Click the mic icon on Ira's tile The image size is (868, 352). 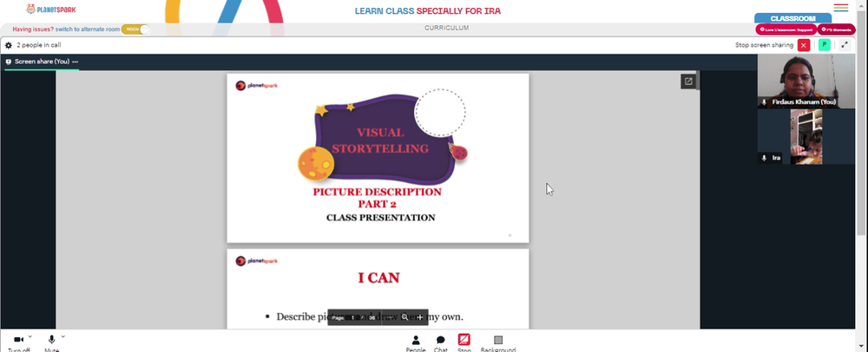pyautogui.click(x=765, y=158)
